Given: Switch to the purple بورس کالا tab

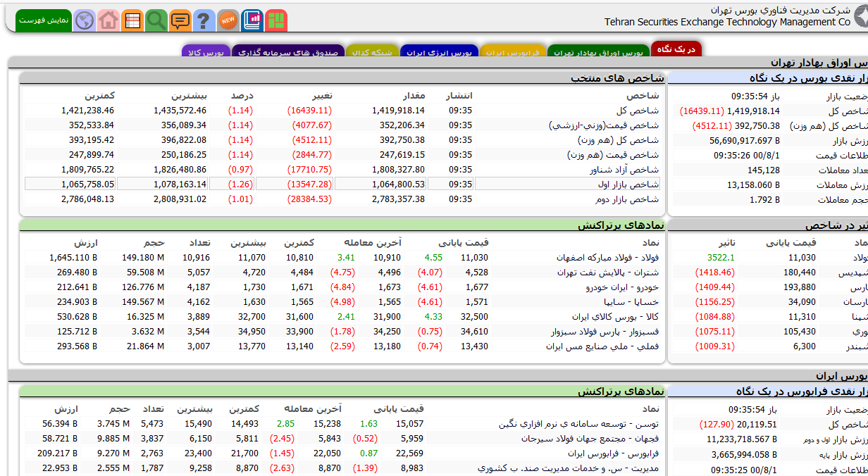Looking at the screenshot, I should click(206, 52).
